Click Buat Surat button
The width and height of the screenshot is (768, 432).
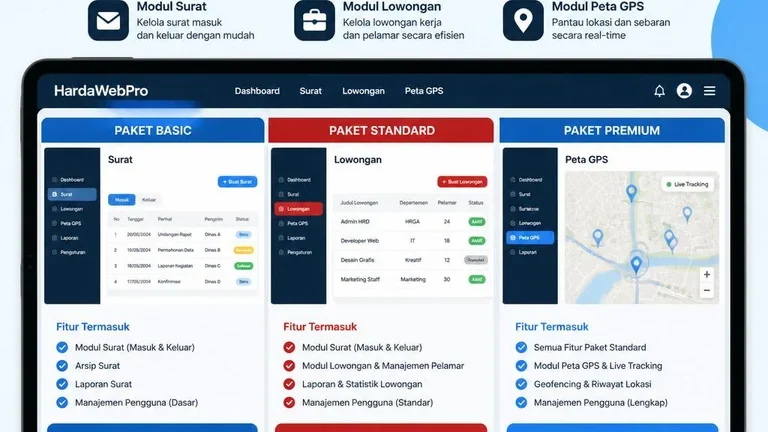tap(238, 182)
